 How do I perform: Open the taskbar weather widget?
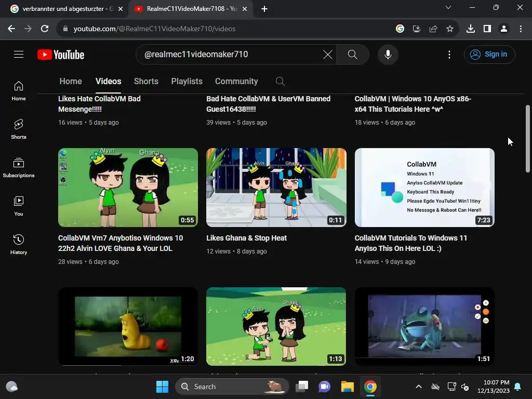coord(12,387)
